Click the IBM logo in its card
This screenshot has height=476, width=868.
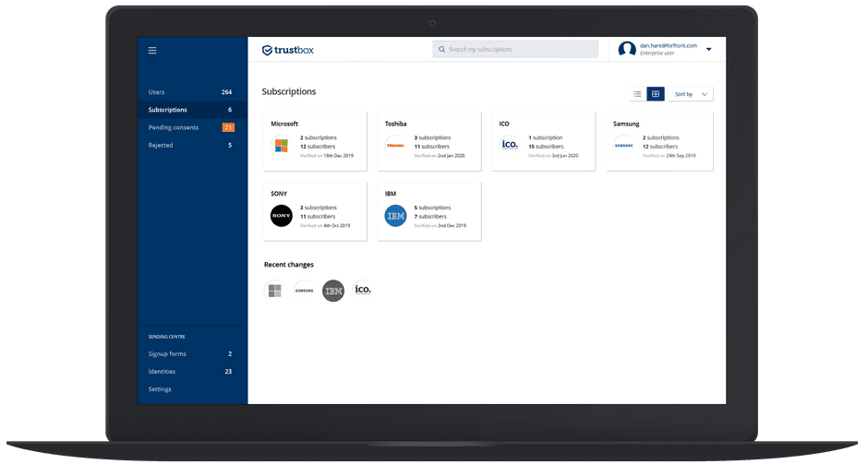(395, 216)
